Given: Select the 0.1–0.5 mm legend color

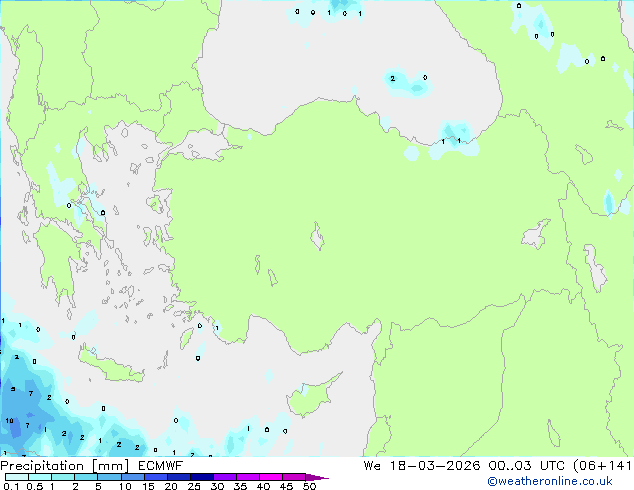Looking at the screenshot, I should [17, 477].
